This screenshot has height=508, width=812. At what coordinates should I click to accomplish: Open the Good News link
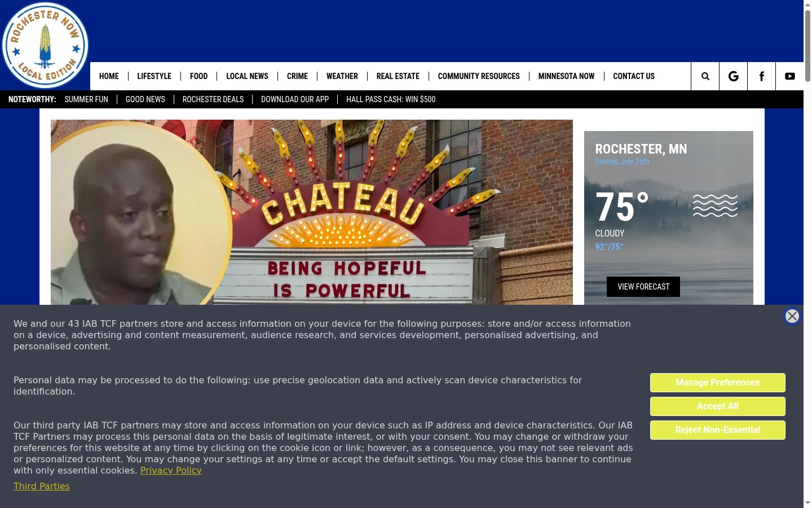tap(145, 99)
